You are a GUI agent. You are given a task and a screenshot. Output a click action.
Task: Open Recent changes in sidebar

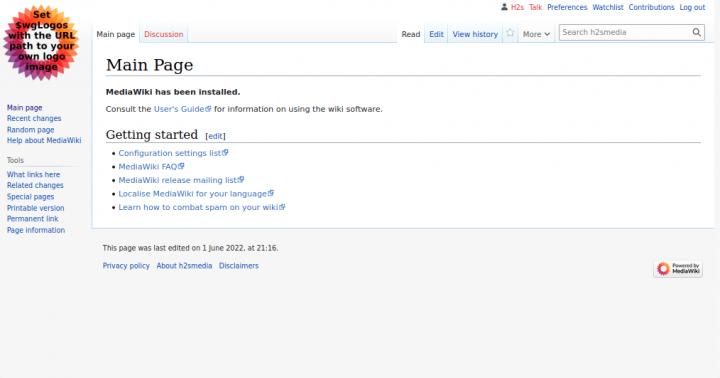[x=34, y=118]
